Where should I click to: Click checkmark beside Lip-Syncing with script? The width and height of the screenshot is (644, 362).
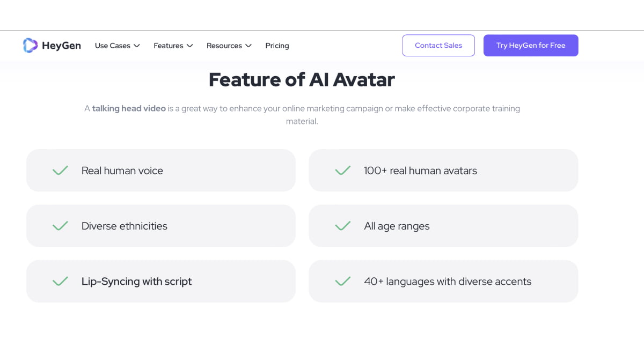(60, 281)
